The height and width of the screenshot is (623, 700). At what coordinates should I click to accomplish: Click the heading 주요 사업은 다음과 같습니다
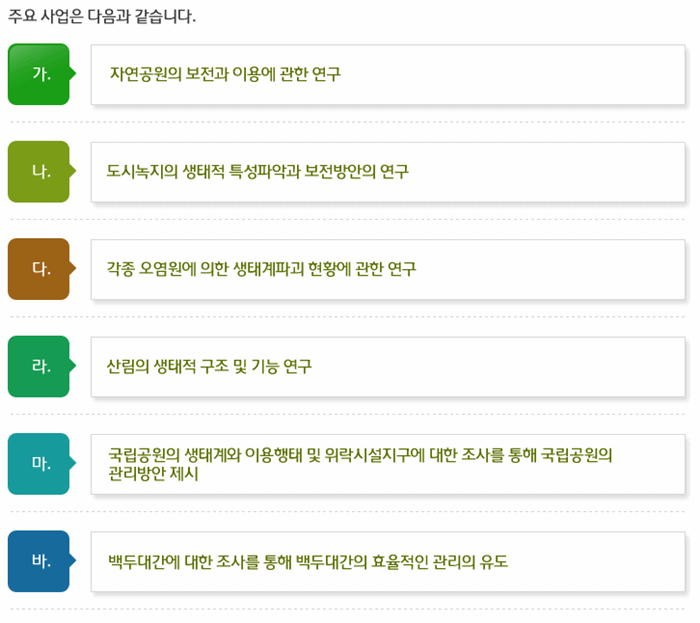click(x=102, y=17)
